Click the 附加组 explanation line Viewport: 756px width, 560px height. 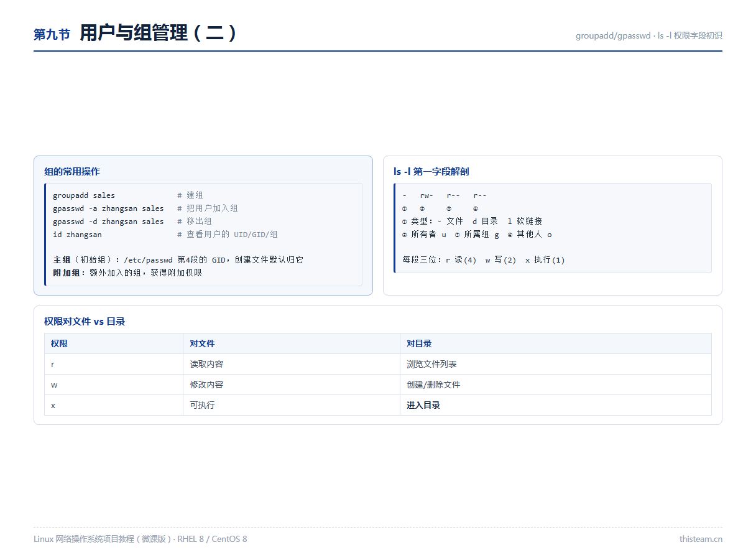pos(127,273)
